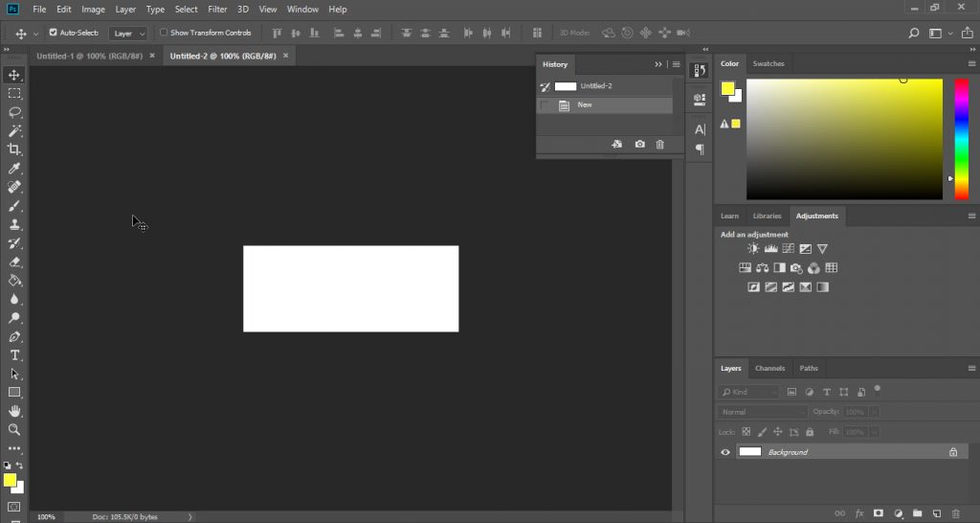Open the layer filter Kind dropdown

[x=749, y=392]
